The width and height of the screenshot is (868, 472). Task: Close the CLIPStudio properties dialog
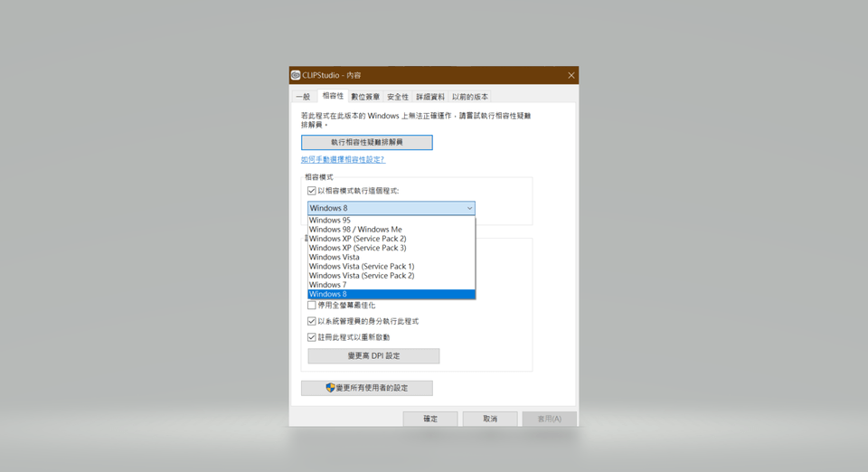pyautogui.click(x=571, y=75)
